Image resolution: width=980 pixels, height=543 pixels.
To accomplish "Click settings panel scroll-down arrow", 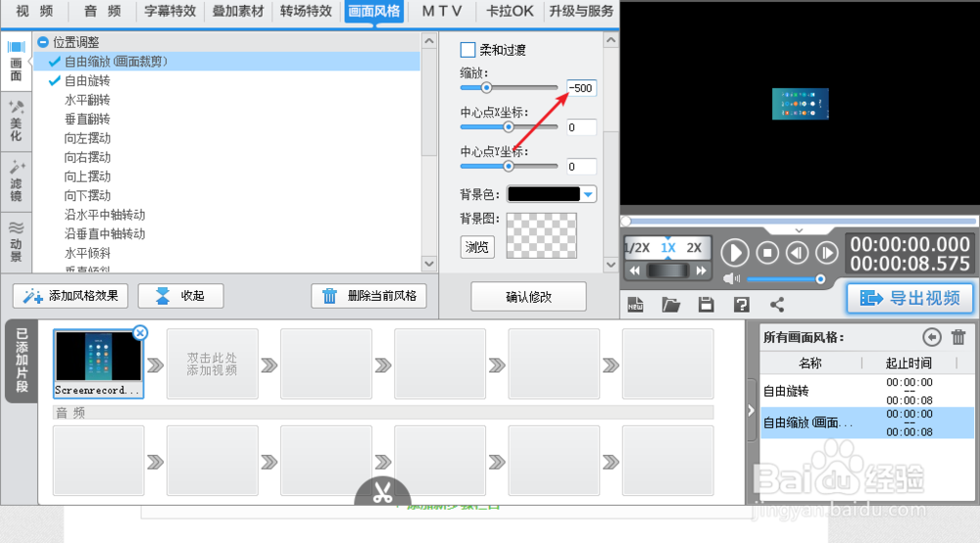I will pyautogui.click(x=611, y=265).
